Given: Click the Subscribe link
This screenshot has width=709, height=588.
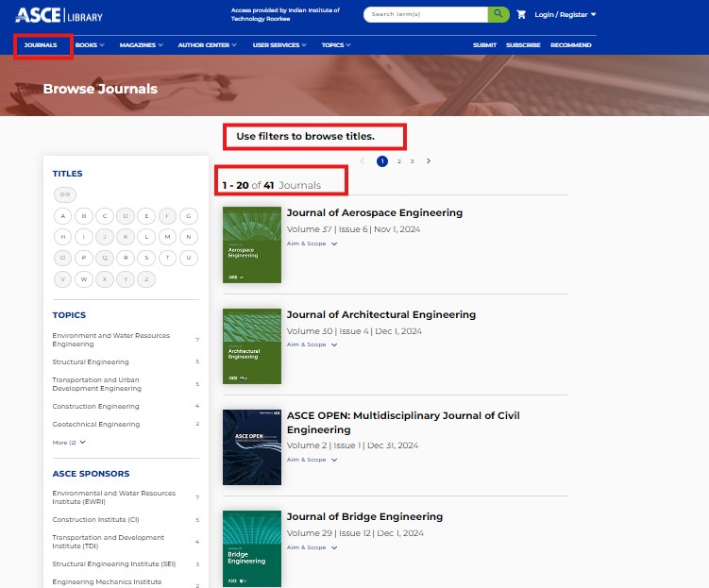Looking at the screenshot, I should (x=523, y=45).
